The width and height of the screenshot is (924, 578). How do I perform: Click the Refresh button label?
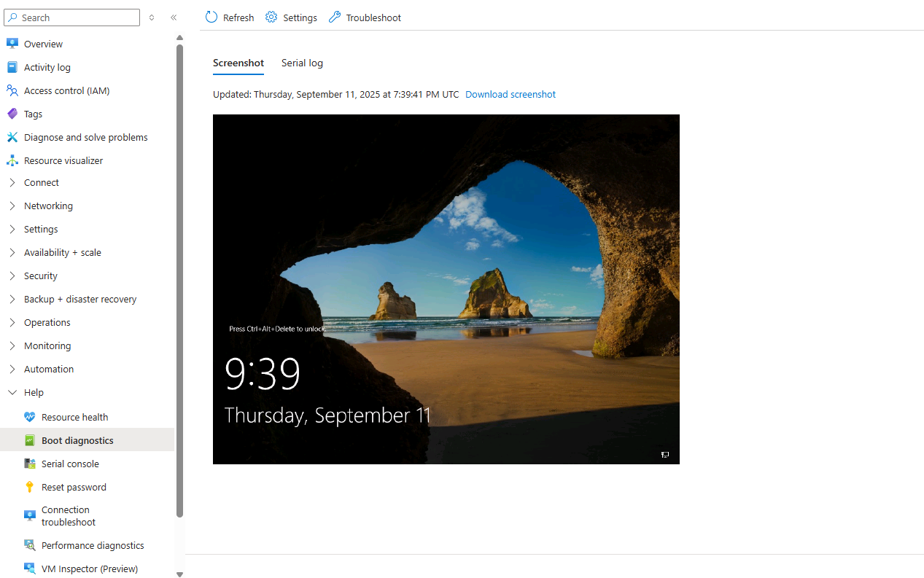[238, 17]
